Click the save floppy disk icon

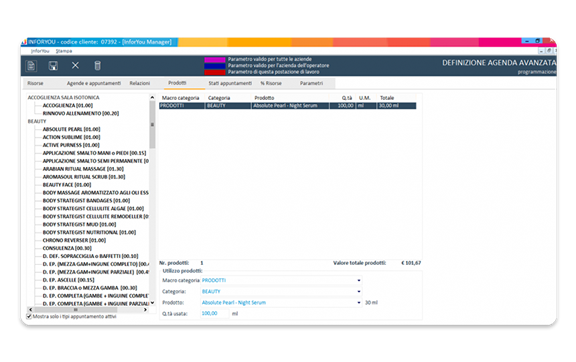click(53, 66)
